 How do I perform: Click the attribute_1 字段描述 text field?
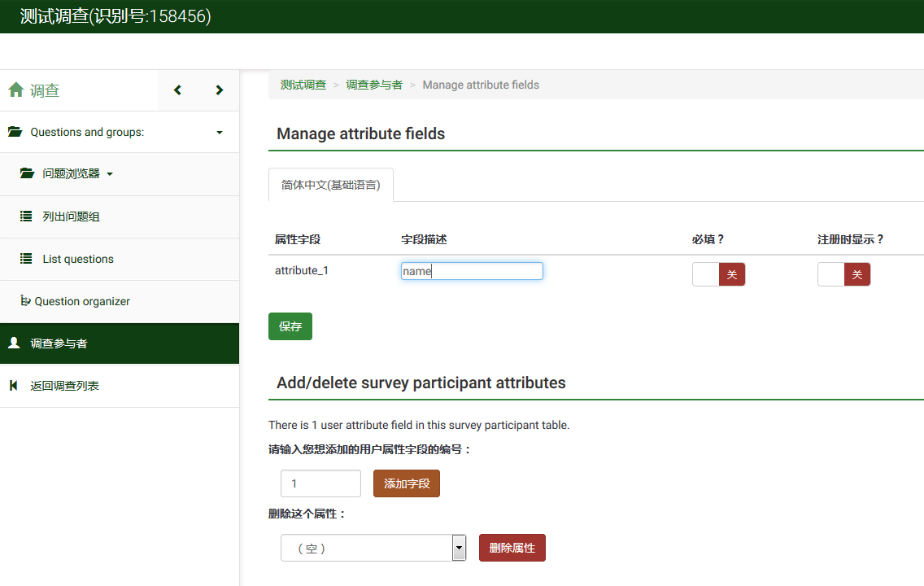click(472, 271)
